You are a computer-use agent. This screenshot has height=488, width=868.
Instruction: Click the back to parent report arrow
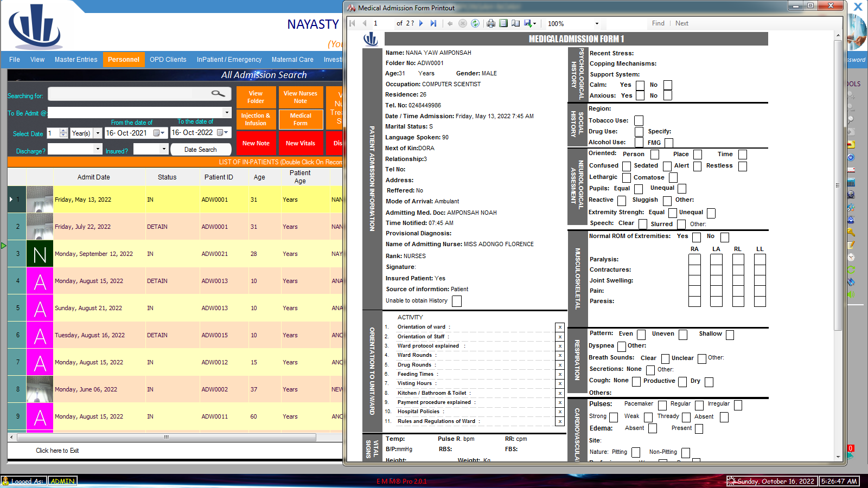pyautogui.click(x=450, y=23)
